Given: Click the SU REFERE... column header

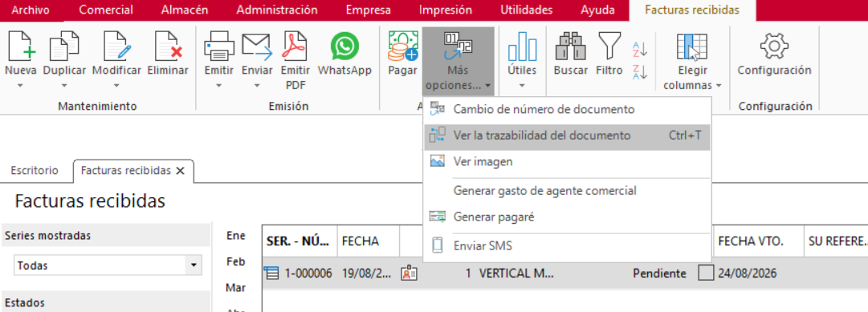Looking at the screenshot, I should [836, 241].
